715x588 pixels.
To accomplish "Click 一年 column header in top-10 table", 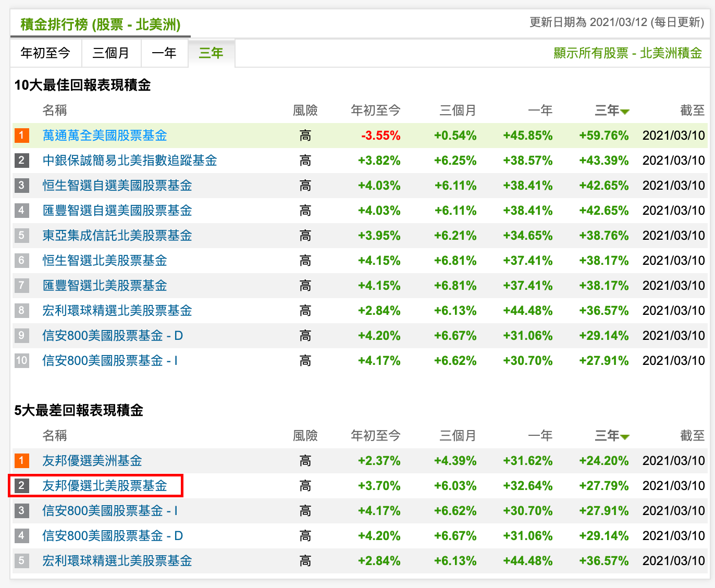I will 540,111.
